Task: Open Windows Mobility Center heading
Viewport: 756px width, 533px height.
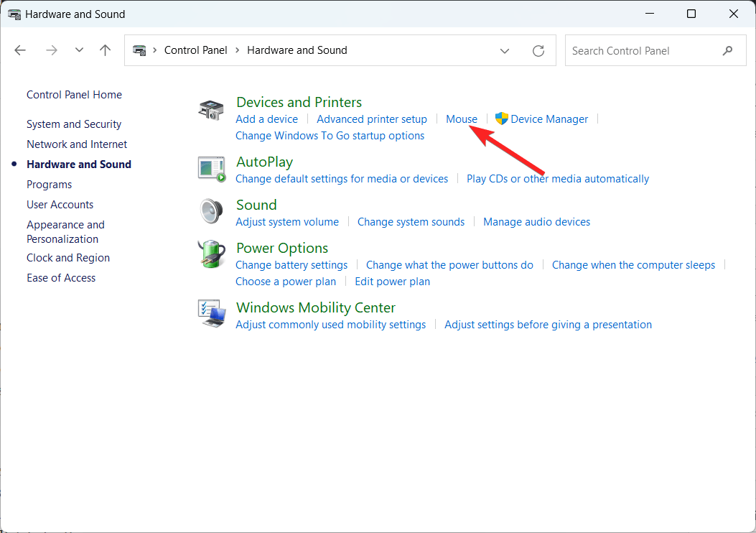Action: click(316, 307)
